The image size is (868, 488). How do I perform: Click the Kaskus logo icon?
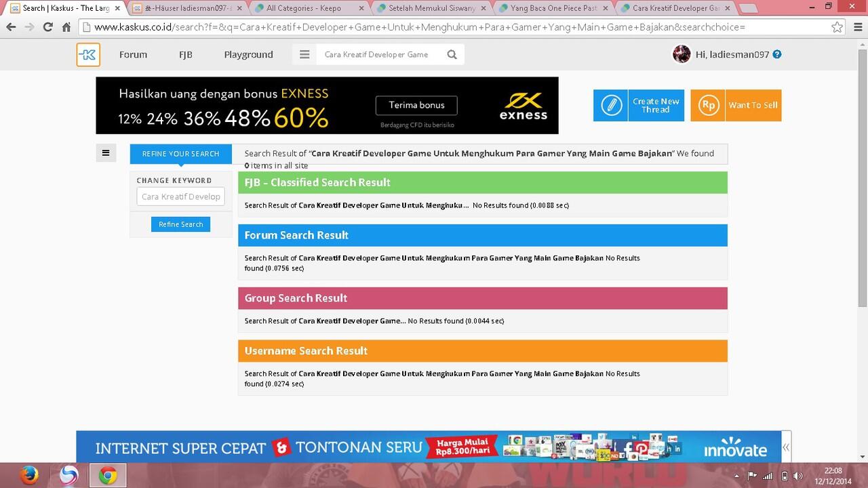[88, 55]
